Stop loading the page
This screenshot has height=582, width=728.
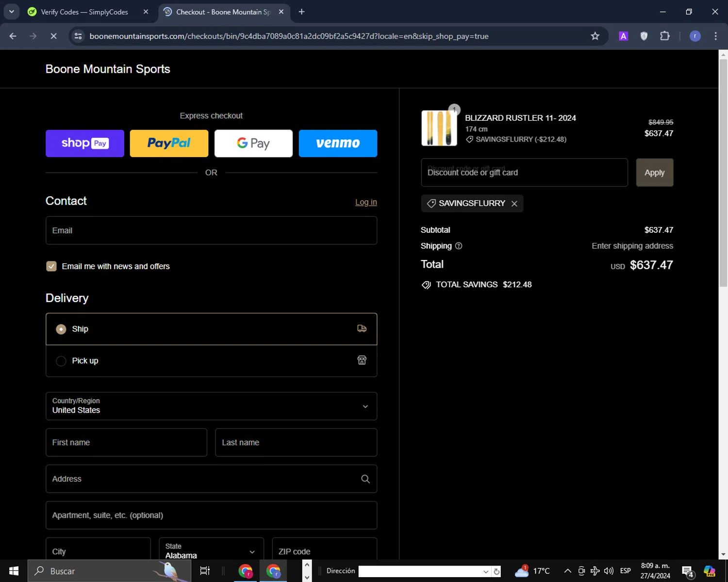tap(53, 36)
